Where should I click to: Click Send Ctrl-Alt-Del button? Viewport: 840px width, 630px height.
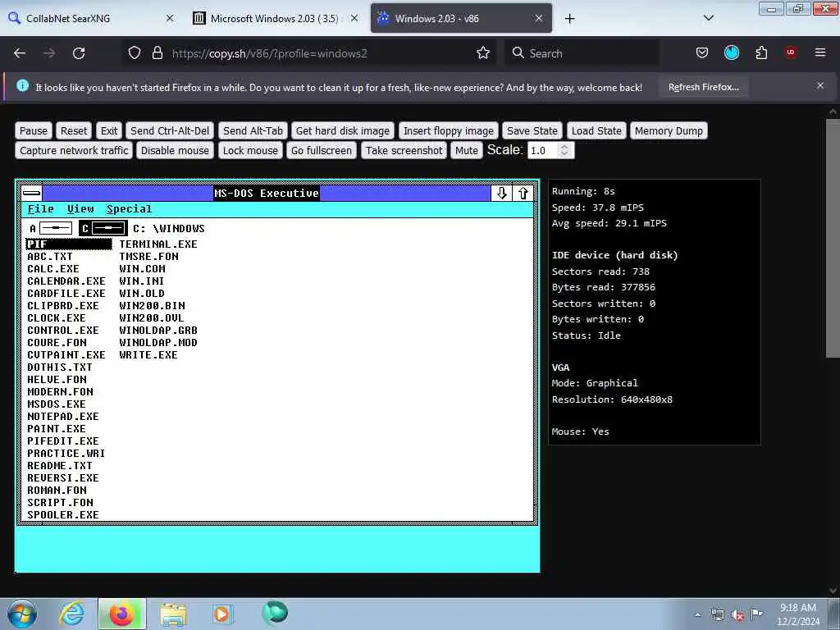[x=170, y=131]
